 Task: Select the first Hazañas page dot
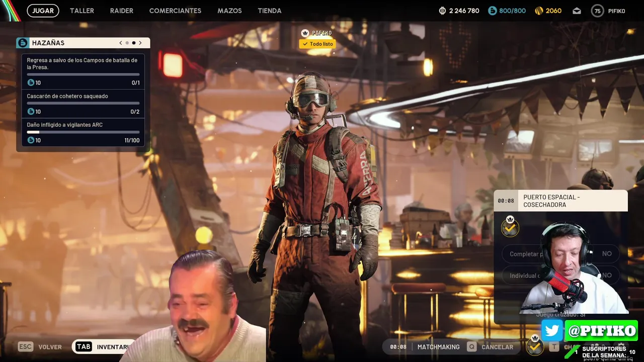pyautogui.click(x=127, y=43)
